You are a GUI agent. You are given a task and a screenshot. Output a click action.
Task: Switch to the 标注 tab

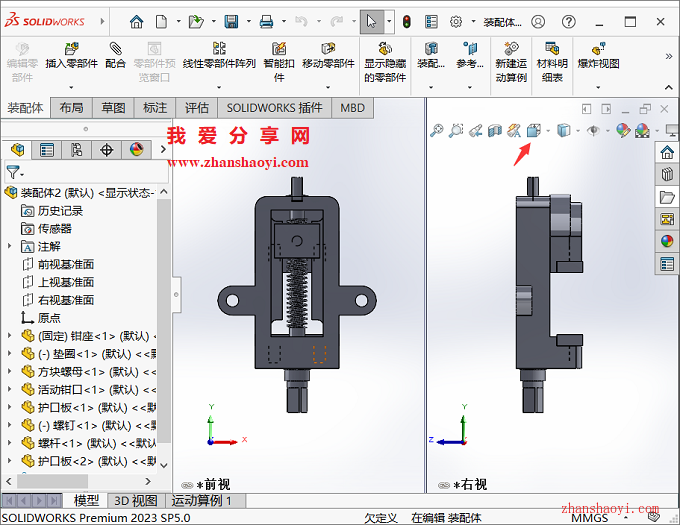click(x=155, y=108)
